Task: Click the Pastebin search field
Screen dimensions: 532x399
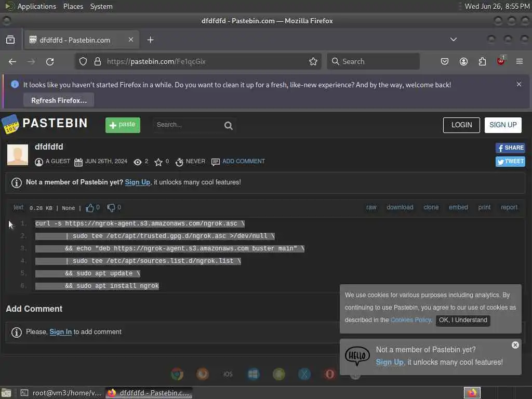Action: 187,125
